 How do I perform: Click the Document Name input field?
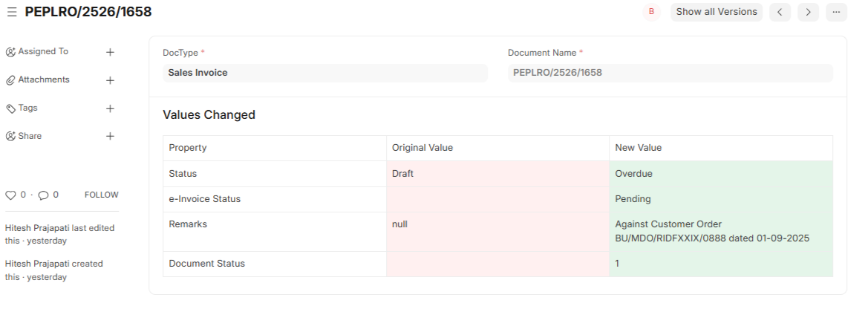pyautogui.click(x=670, y=73)
